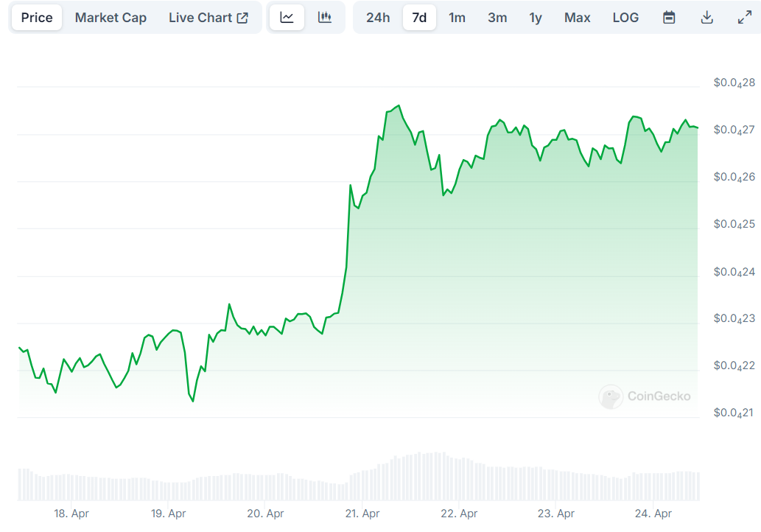
Task: Expand chart to fullscreen
Action: point(745,18)
